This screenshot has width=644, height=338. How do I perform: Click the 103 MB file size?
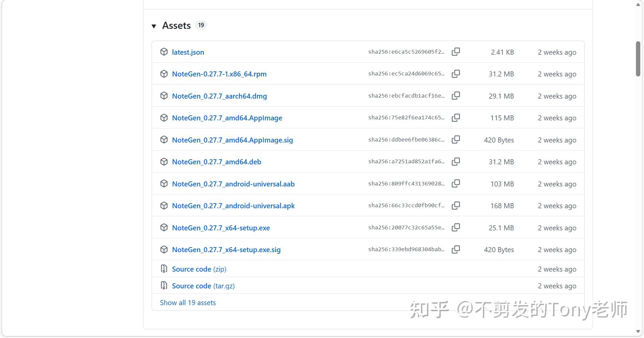point(502,184)
